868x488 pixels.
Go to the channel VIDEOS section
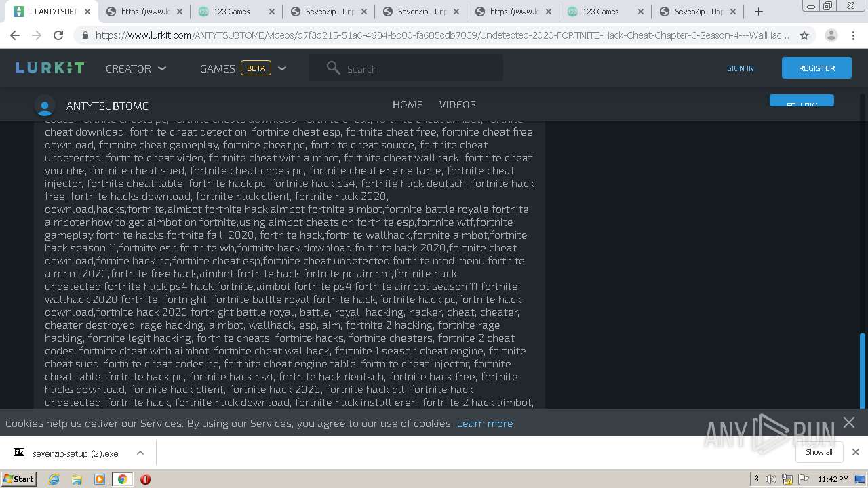pos(458,104)
